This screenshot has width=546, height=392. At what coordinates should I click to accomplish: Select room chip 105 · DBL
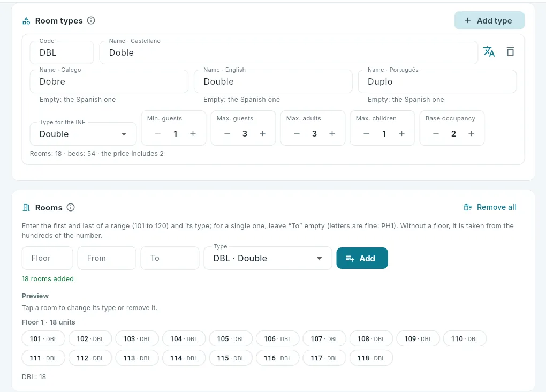(231, 338)
